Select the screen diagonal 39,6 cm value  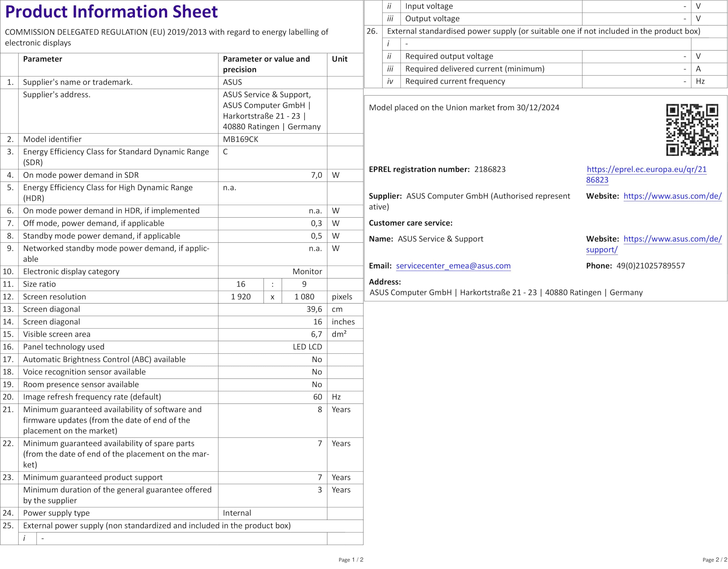point(314,310)
